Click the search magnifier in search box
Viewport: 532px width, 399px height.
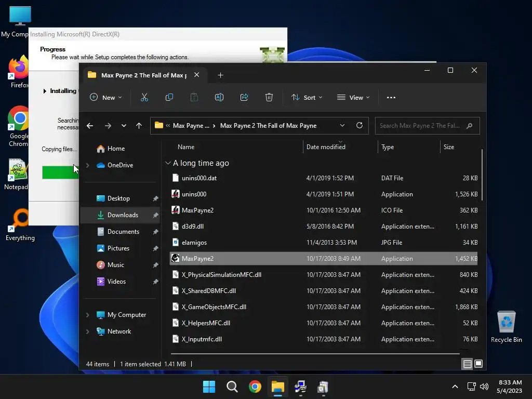(470, 126)
